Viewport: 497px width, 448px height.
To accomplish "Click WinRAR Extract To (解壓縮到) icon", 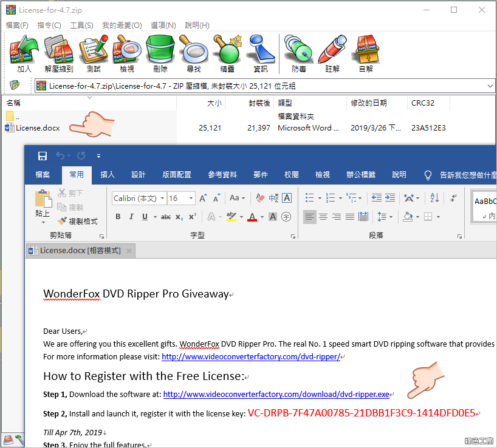I will (59, 53).
